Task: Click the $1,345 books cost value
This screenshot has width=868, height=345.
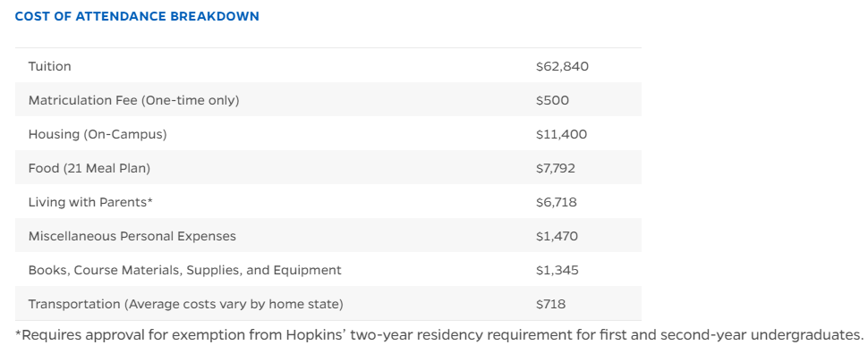Action: (x=557, y=270)
